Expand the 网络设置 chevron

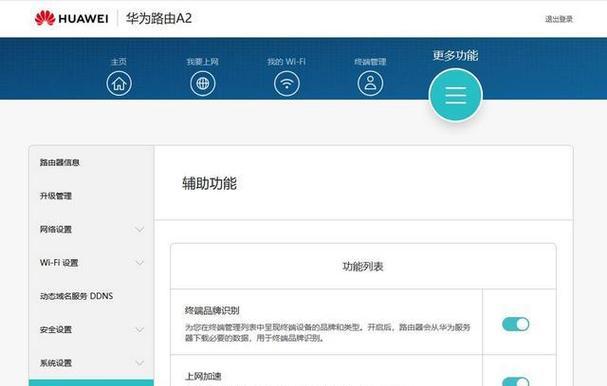[139, 229]
